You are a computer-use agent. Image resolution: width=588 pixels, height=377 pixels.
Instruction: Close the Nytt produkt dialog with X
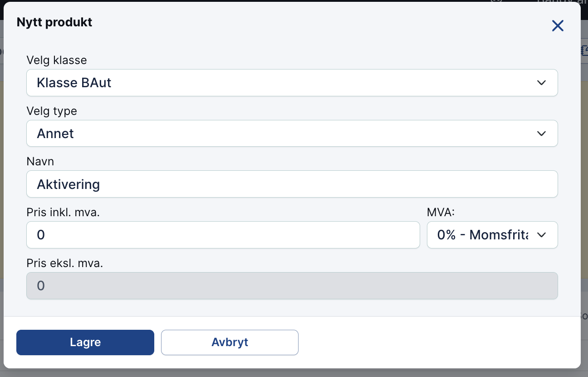558,26
